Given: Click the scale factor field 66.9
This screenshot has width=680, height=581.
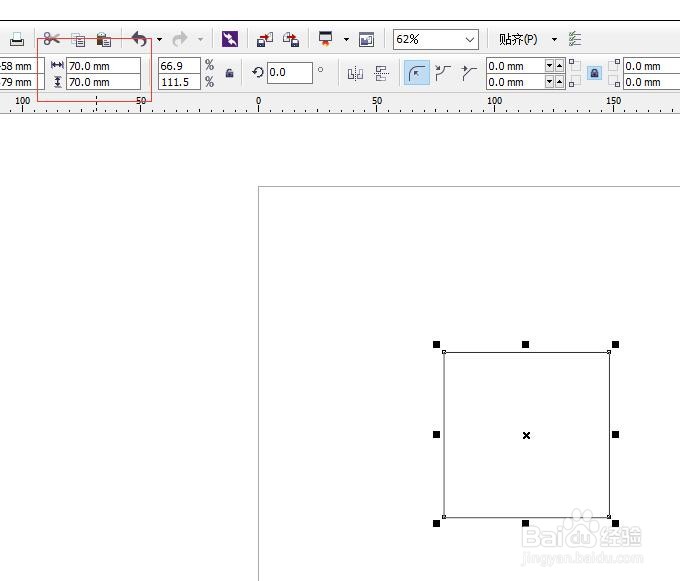Looking at the screenshot, I should [x=179, y=66].
